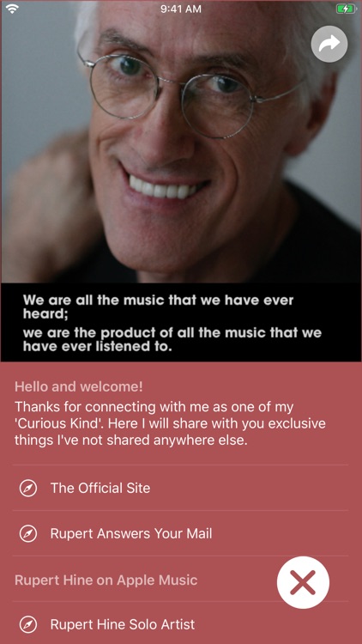
Task: Tap the Wi-Fi status icon
Action: [12, 9]
